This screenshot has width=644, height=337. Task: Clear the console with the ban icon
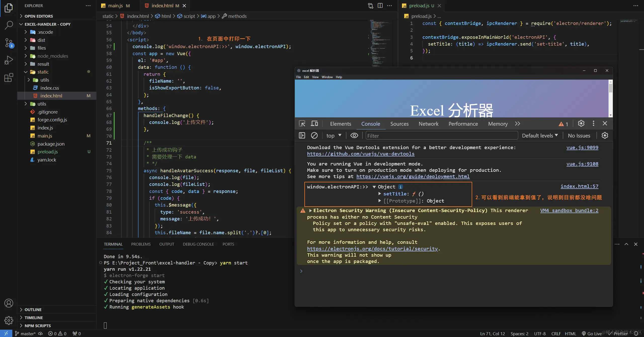coord(314,136)
